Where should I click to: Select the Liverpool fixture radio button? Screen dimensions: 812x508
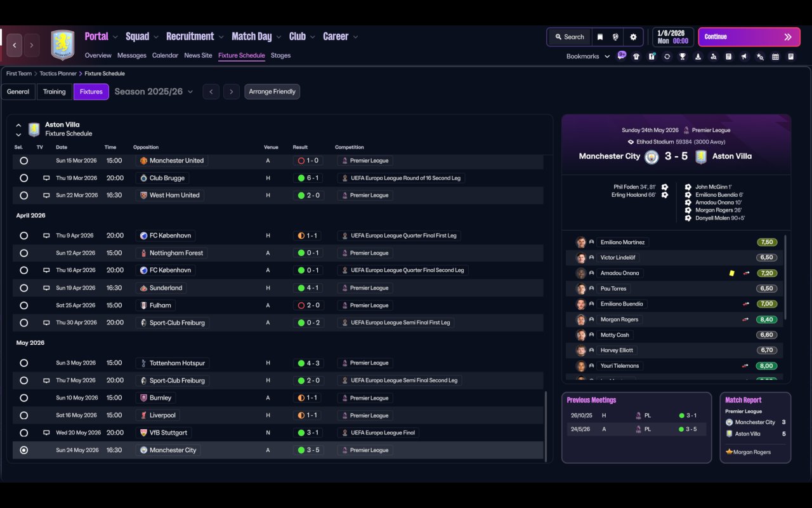coord(23,415)
